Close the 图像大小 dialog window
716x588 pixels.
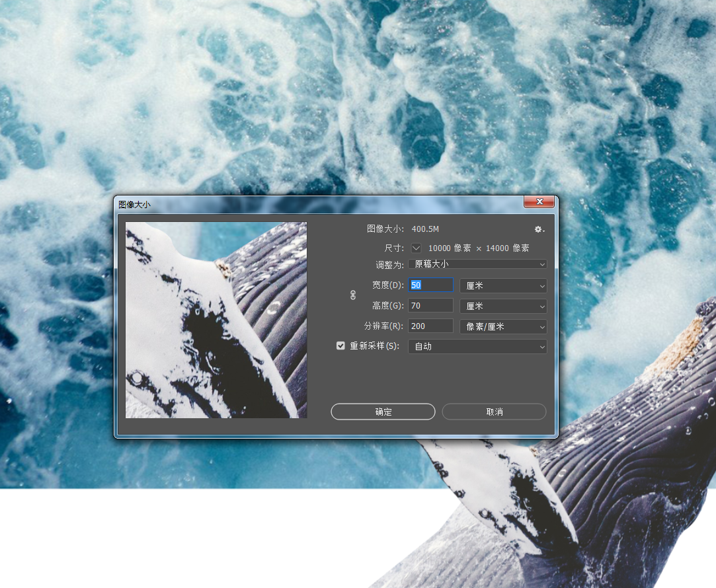point(539,202)
